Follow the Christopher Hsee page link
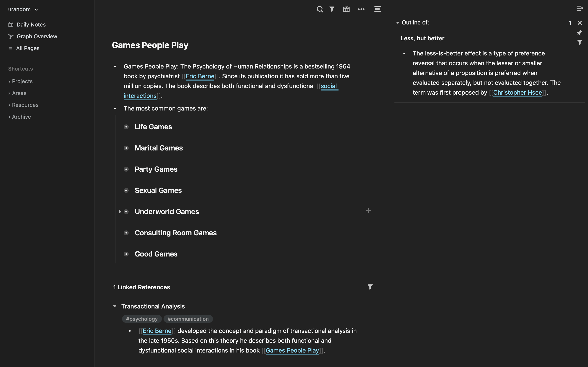This screenshot has width=588, height=367. [x=517, y=93]
